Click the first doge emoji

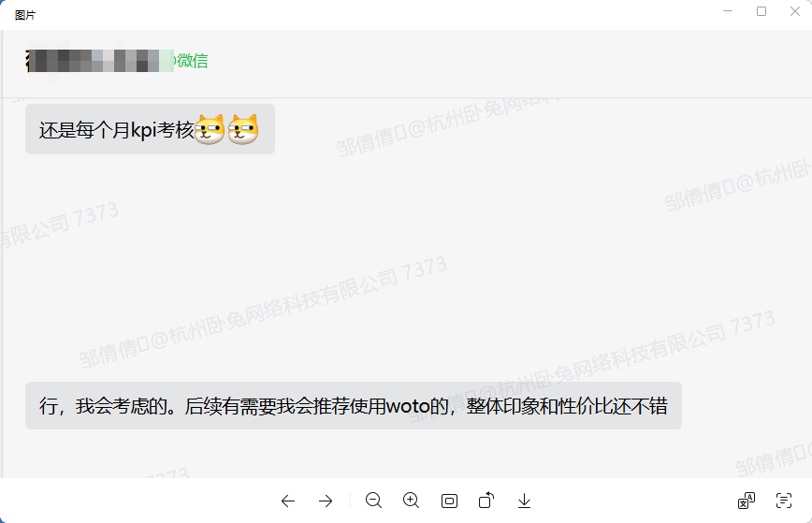pos(210,129)
